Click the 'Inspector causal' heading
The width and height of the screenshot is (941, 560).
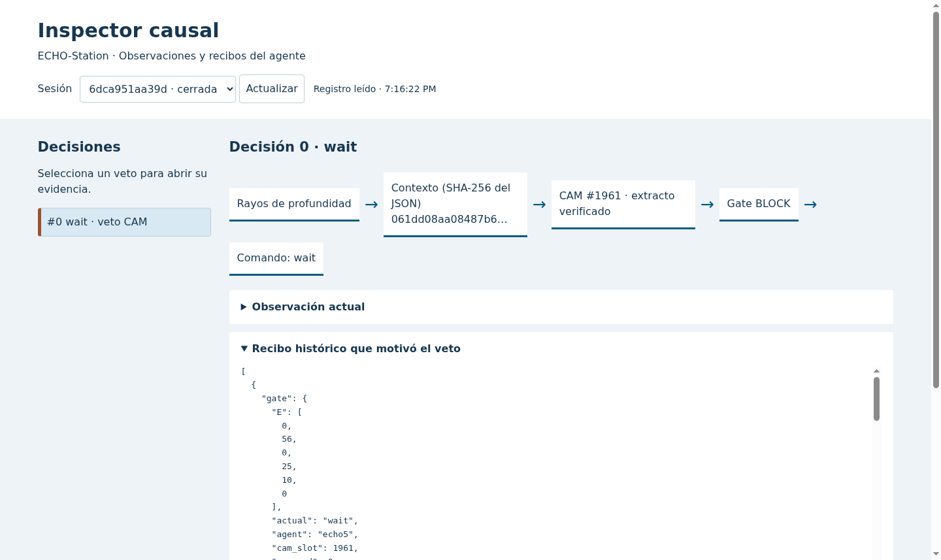tap(128, 31)
